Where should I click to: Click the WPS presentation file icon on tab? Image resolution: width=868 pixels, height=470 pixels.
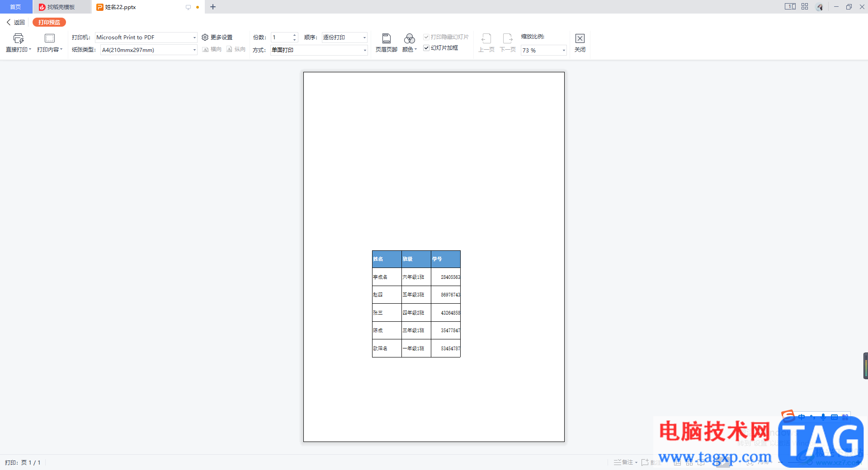pos(100,7)
